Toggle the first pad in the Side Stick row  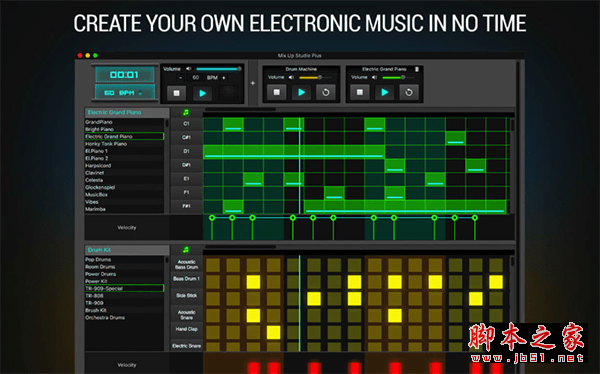tap(213, 299)
